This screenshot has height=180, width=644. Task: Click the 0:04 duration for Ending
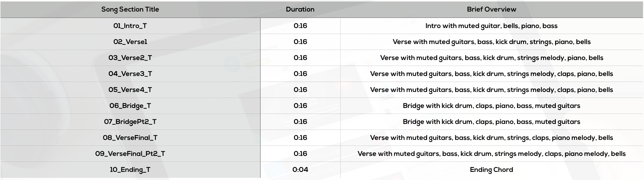300,170
